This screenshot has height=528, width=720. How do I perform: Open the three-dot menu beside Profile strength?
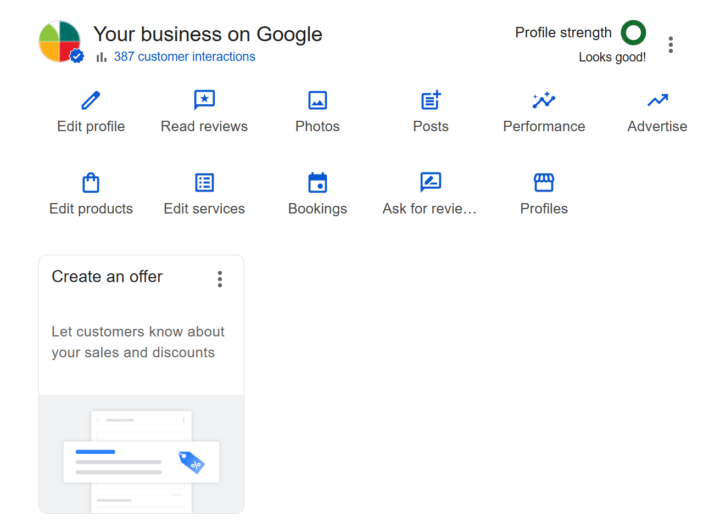pos(671,44)
